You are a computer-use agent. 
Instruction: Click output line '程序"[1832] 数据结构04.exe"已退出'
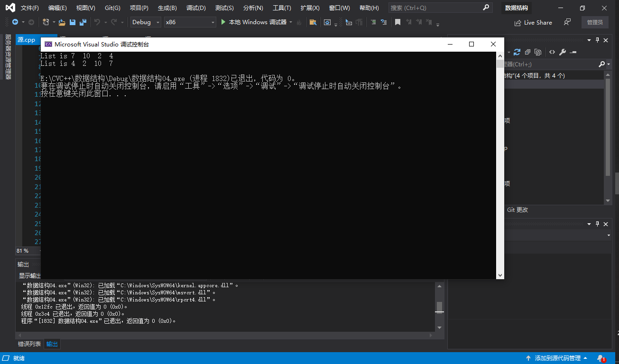pos(99,321)
